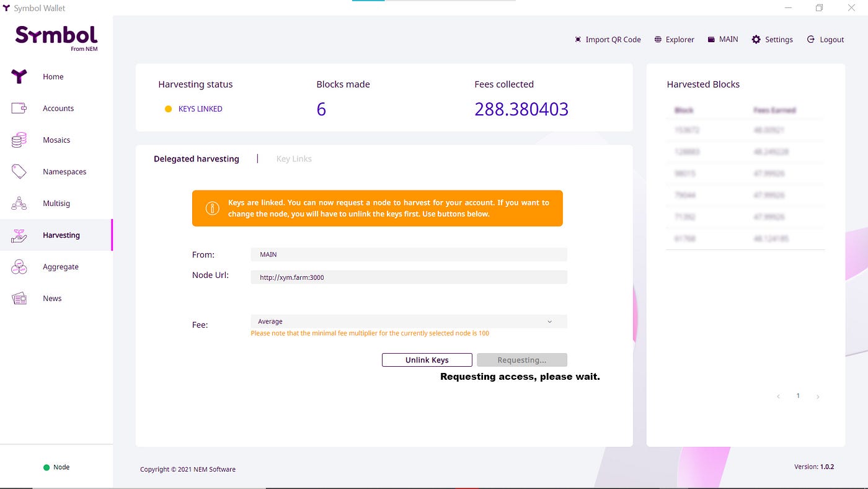Switch to Delegated harvesting tab

[197, 159]
